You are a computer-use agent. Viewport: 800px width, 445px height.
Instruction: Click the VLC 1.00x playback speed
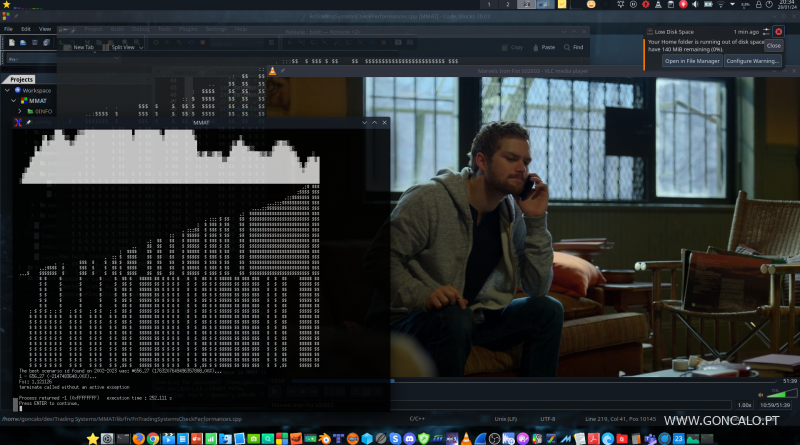tap(744, 405)
